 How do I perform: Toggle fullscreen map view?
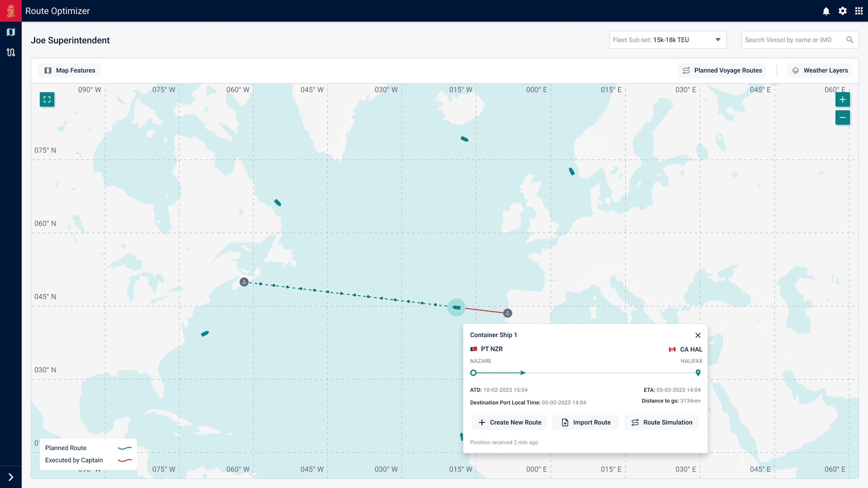coord(47,99)
